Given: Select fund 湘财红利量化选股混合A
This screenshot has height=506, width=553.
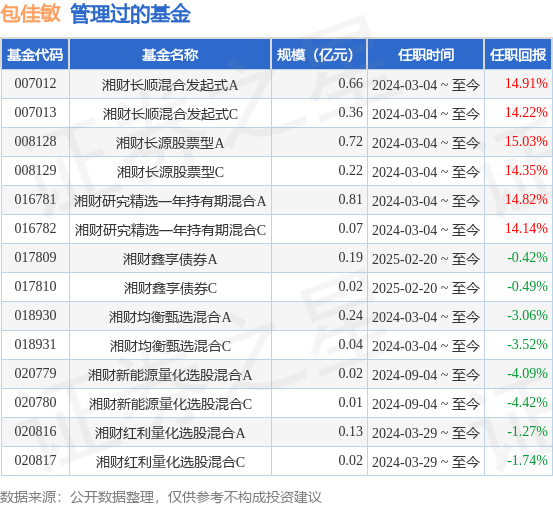Looking at the screenshot, I should coord(170,433).
